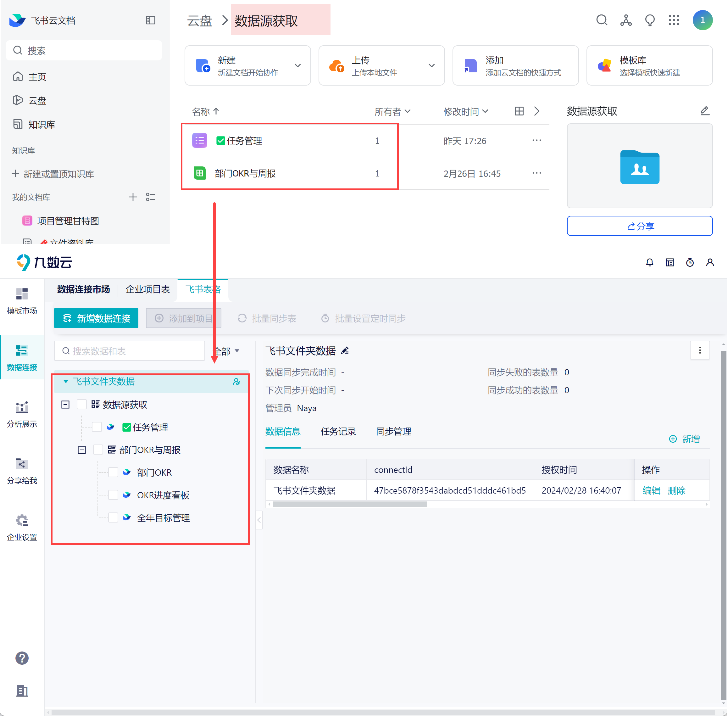The height and width of the screenshot is (716, 728).
Task: Open the nine-dot apps grid
Action: tap(674, 20)
